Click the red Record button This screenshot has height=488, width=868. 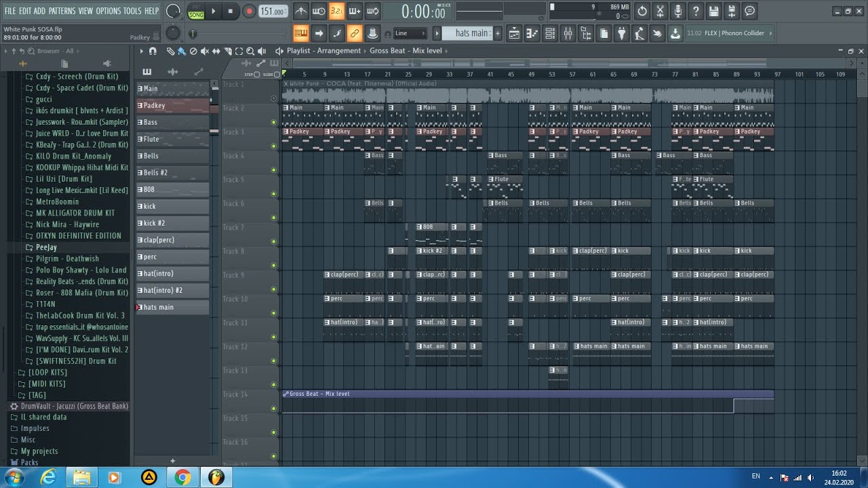click(x=249, y=11)
